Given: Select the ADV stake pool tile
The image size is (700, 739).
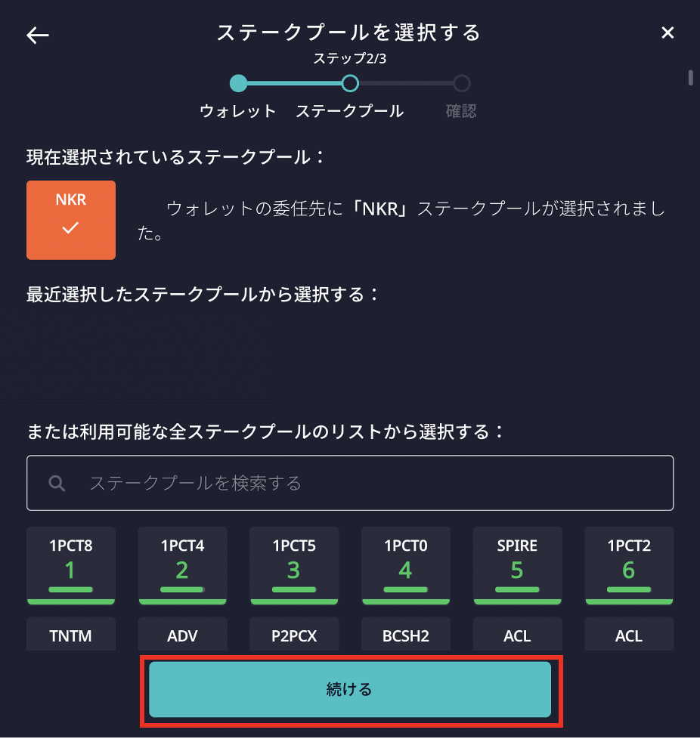Looking at the screenshot, I should 182,635.
